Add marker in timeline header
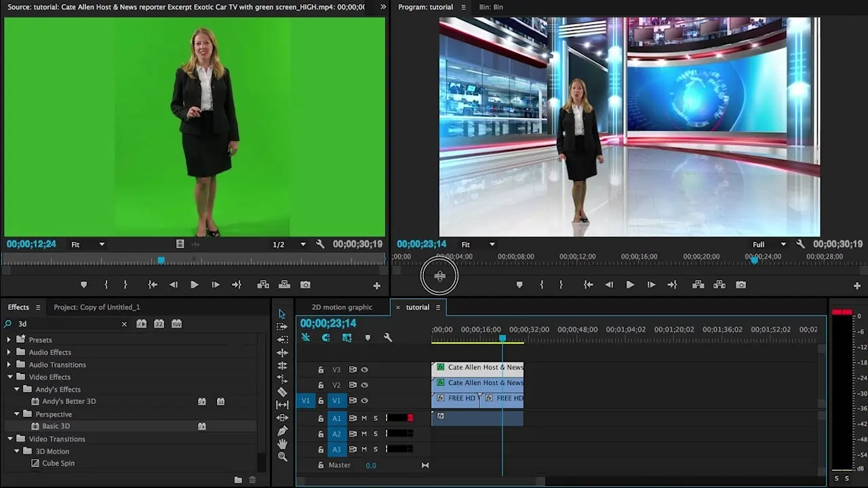The width and height of the screenshot is (868, 488). pos(368,338)
